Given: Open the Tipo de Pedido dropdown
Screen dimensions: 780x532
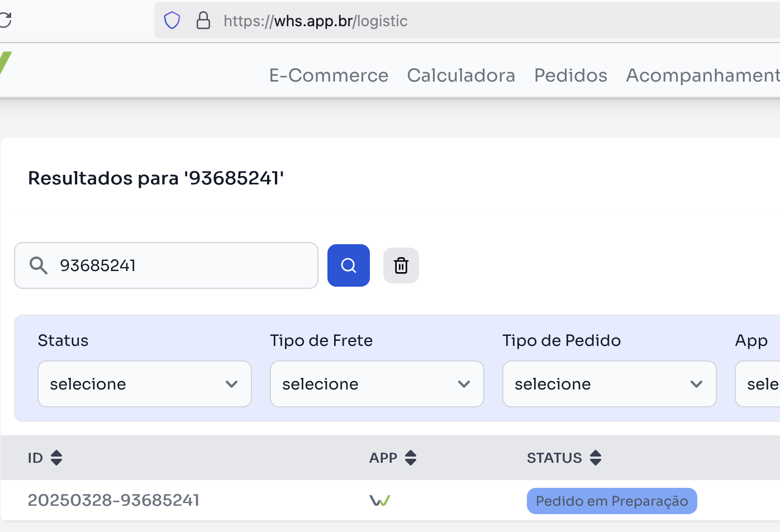Looking at the screenshot, I should pos(609,384).
